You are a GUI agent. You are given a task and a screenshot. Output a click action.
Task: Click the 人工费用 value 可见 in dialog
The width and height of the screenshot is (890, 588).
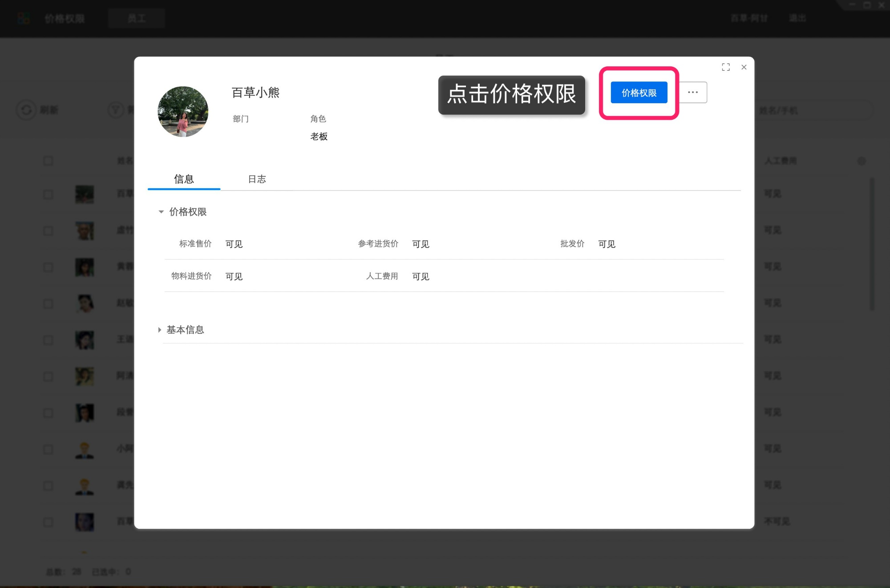point(421,276)
